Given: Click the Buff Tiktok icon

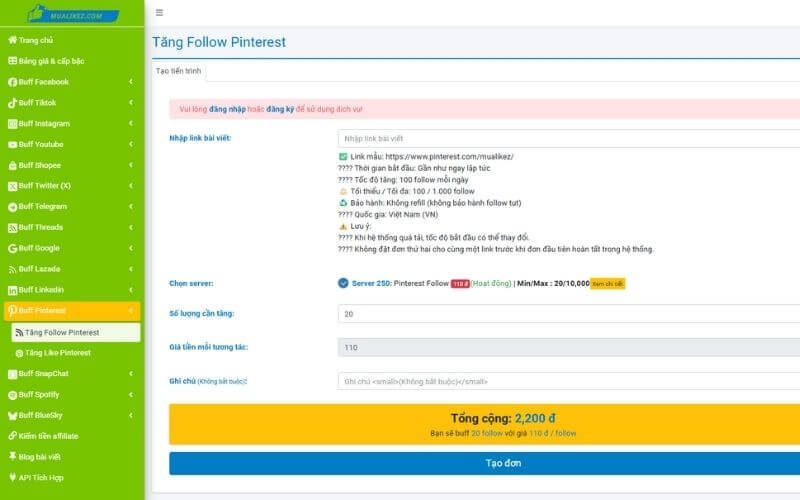Looking at the screenshot, I should 12,103.
